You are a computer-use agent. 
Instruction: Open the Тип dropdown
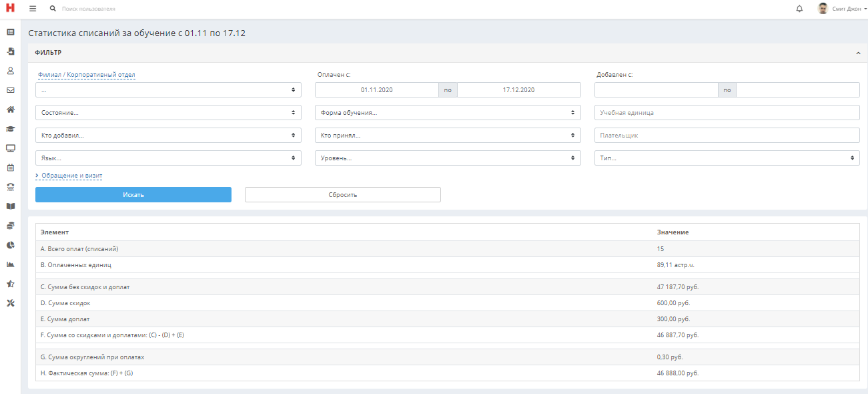[727, 158]
